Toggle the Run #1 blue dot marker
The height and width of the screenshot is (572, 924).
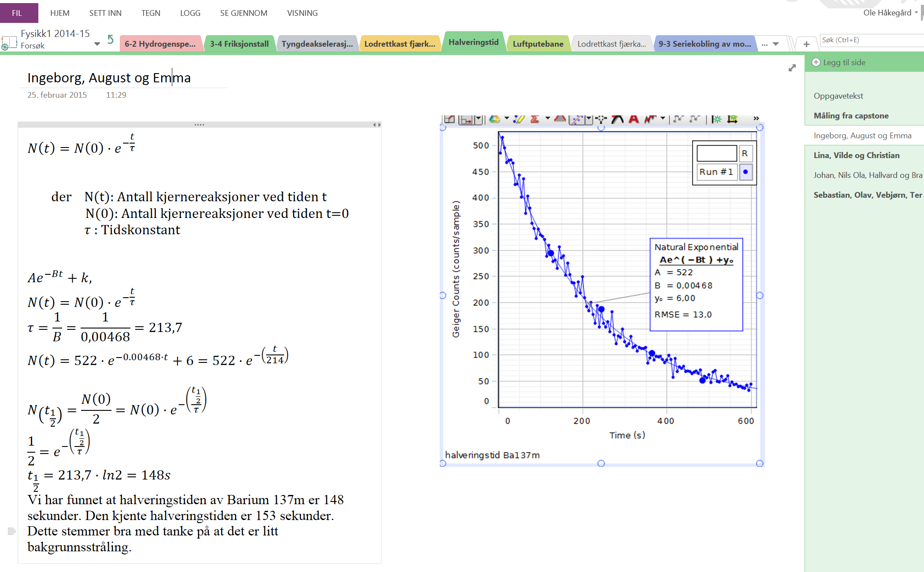[x=746, y=172]
